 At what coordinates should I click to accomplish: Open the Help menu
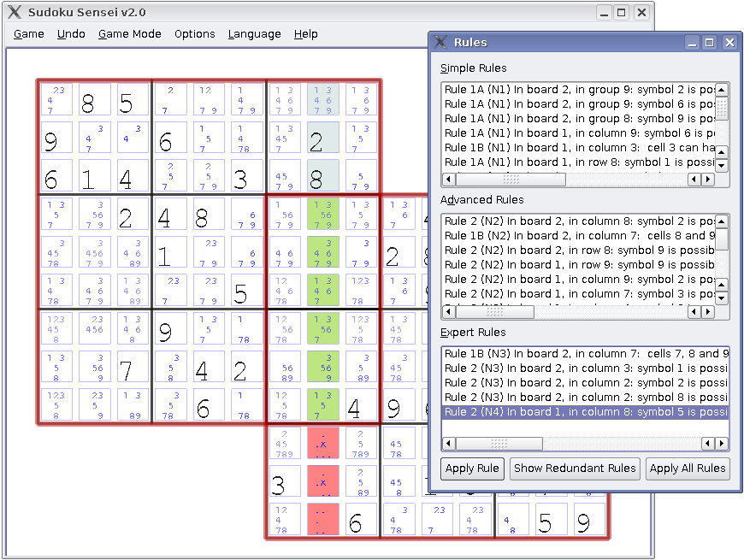[x=305, y=34]
